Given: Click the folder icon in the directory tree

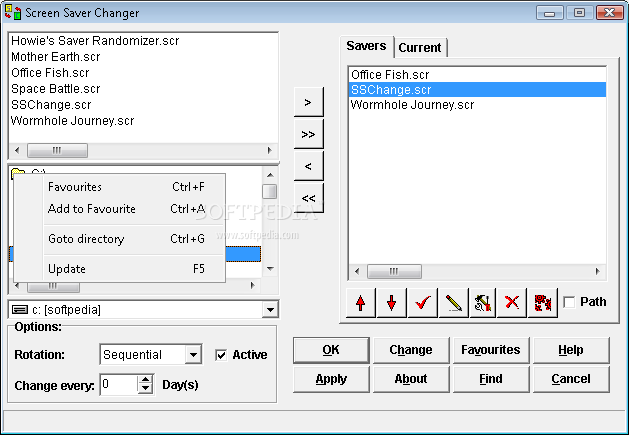Looking at the screenshot, I should tap(18, 173).
